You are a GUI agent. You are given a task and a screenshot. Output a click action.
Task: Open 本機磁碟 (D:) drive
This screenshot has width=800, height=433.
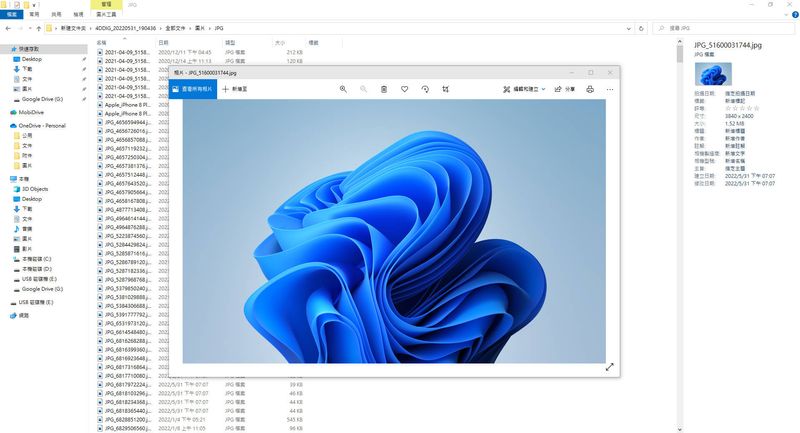click(x=36, y=269)
